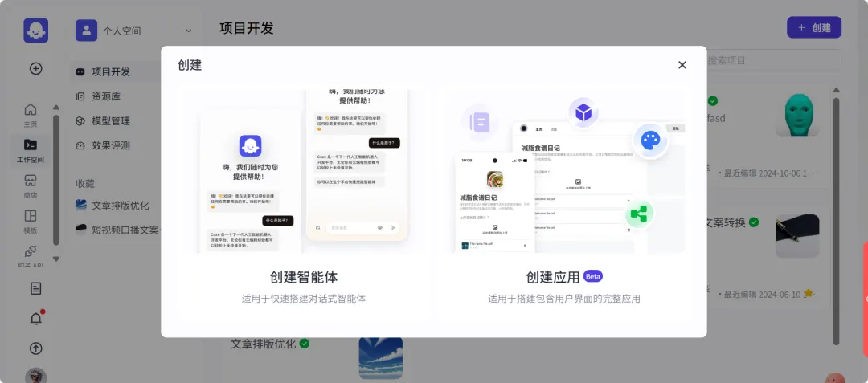Choose the 创建智能体 option title

point(304,276)
